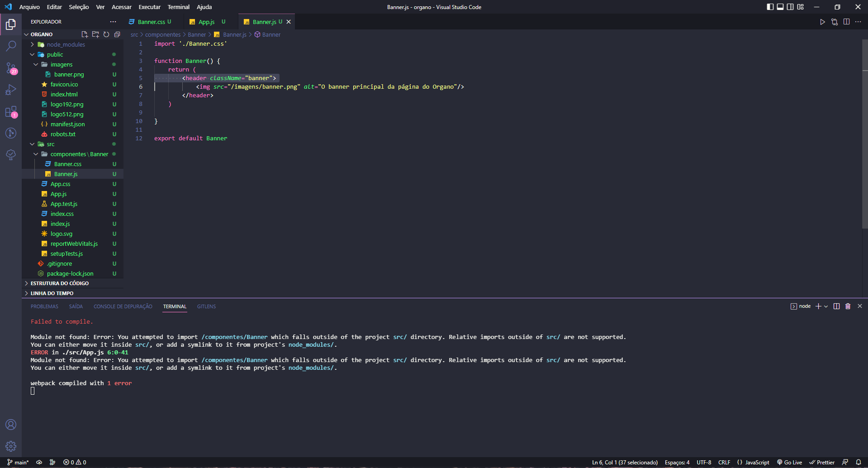
Task: Open the Extensions view
Action: pyautogui.click(x=11, y=111)
